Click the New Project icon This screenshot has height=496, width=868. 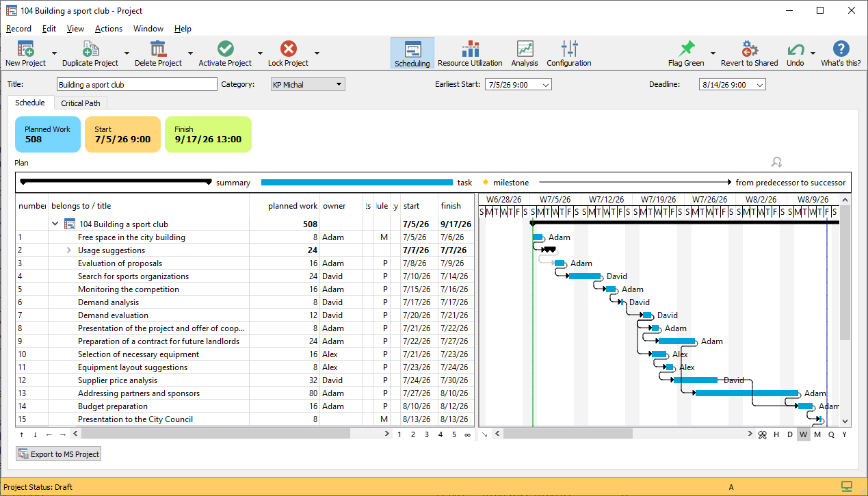click(x=25, y=49)
